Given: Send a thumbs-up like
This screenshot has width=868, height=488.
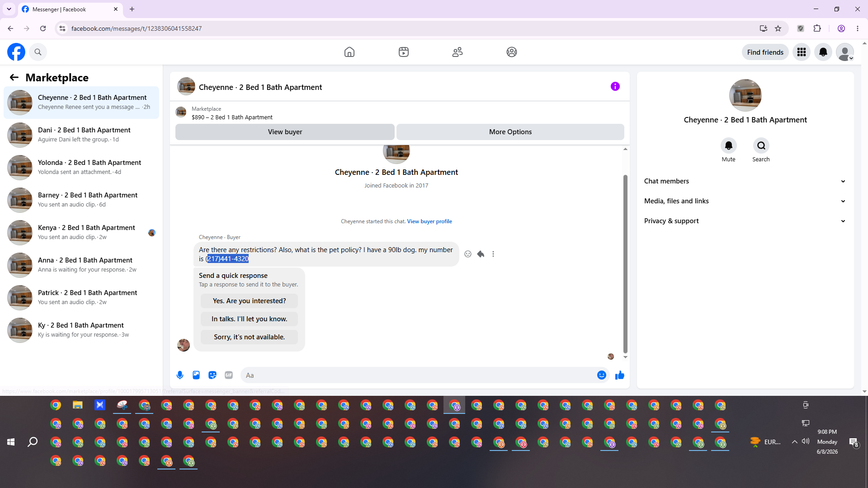Looking at the screenshot, I should [620, 375].
